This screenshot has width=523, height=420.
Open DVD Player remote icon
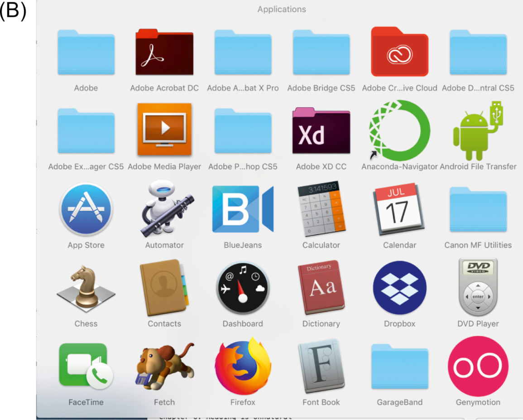point(478,287)
